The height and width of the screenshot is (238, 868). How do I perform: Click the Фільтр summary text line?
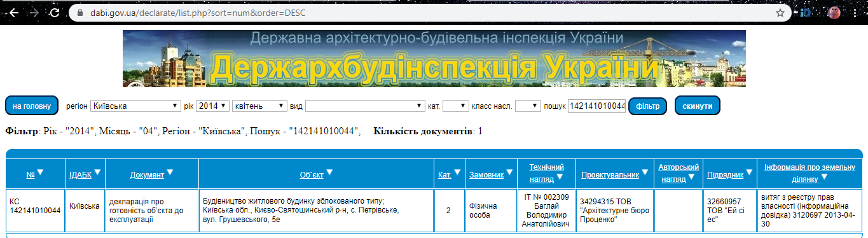(x=183, y=131)
